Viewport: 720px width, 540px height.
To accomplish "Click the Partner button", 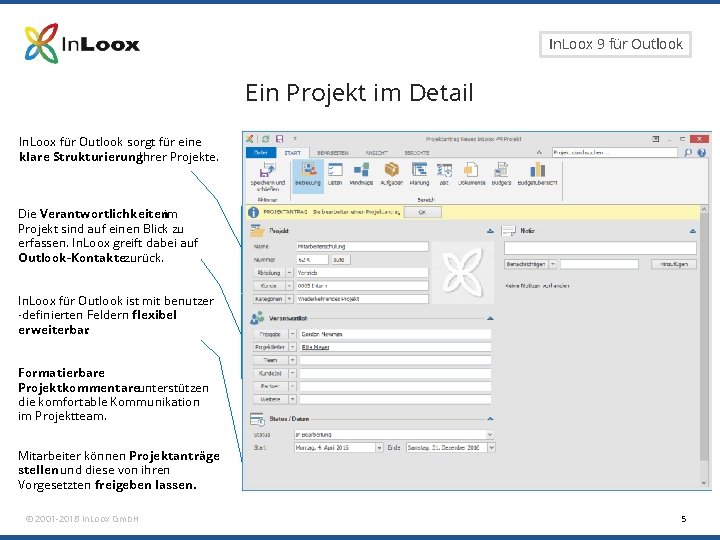I will [x=270, y=386].
